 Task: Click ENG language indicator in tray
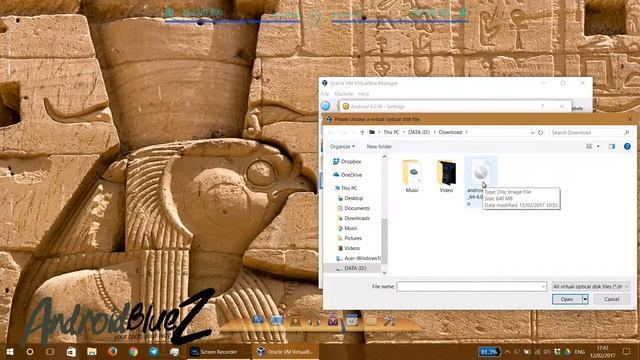click(x=580, y=351)
